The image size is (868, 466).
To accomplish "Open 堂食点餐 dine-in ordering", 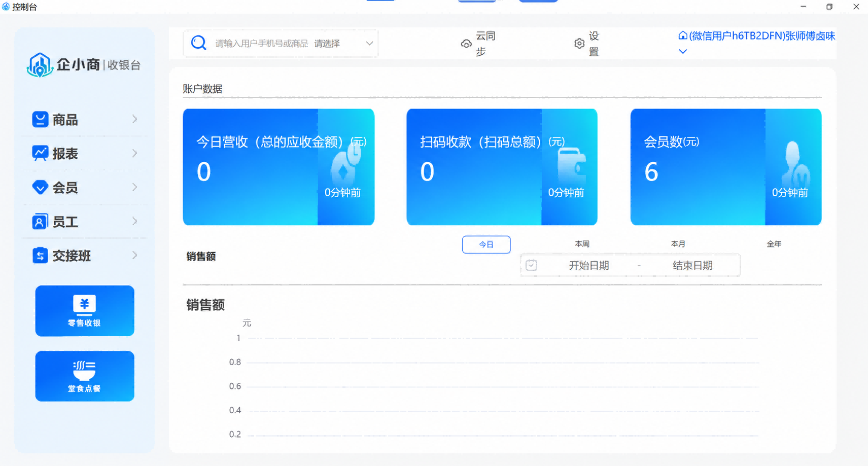I will pyautogui.click(x=85, y=376).
